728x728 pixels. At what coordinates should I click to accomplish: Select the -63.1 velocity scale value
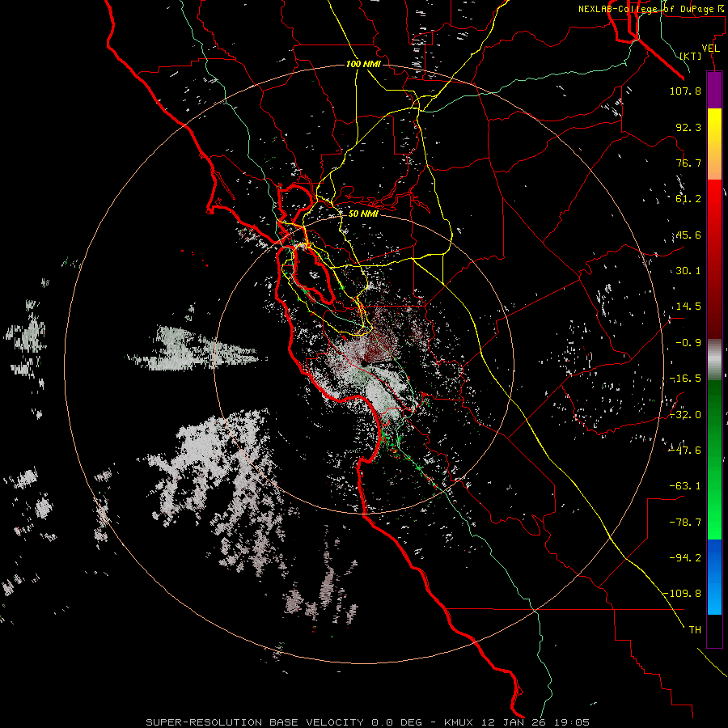tap(685, 486)
